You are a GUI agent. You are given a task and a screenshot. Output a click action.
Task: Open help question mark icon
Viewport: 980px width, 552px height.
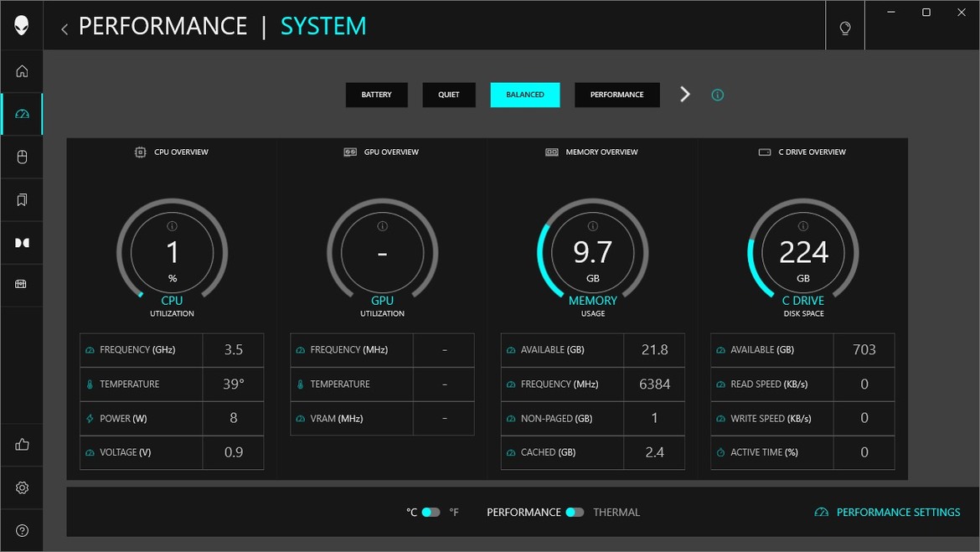22,530
